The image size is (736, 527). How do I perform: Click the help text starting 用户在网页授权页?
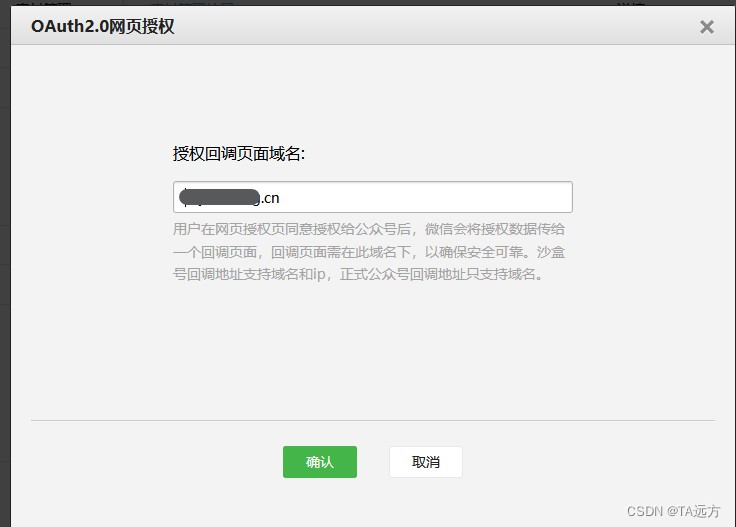click(369, 252)
